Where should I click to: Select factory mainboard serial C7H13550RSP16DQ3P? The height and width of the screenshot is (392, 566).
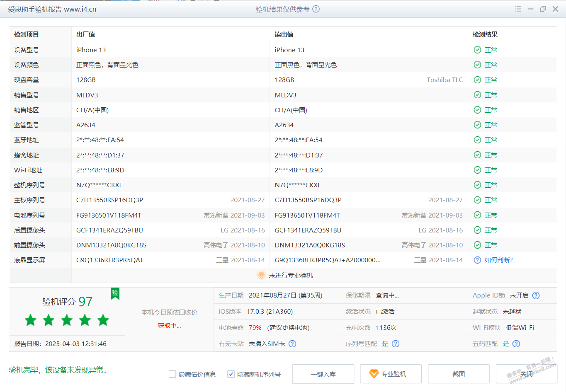coord(109,200)
